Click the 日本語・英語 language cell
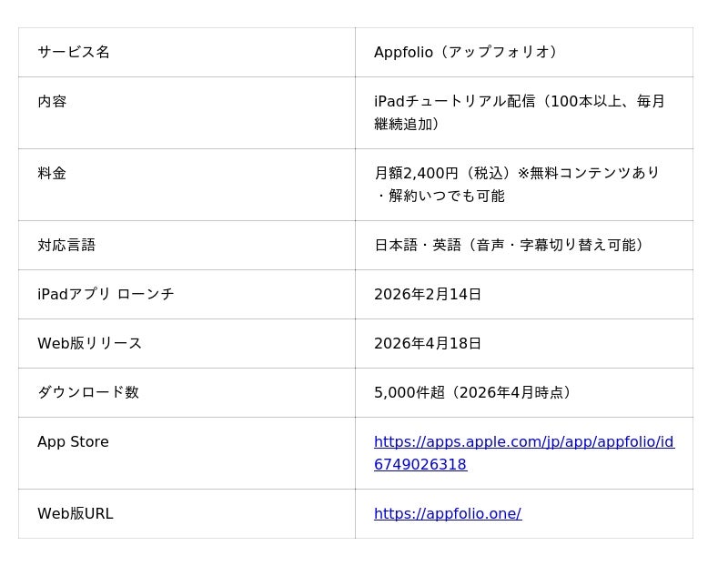Image resolution: width=728 pixels, height=566 pixels. pos(511,246)
